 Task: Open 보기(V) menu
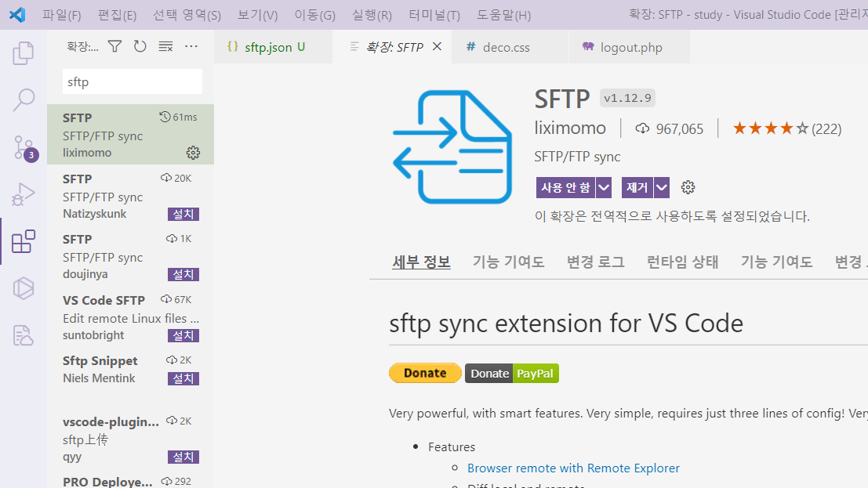tap(257, 15)
